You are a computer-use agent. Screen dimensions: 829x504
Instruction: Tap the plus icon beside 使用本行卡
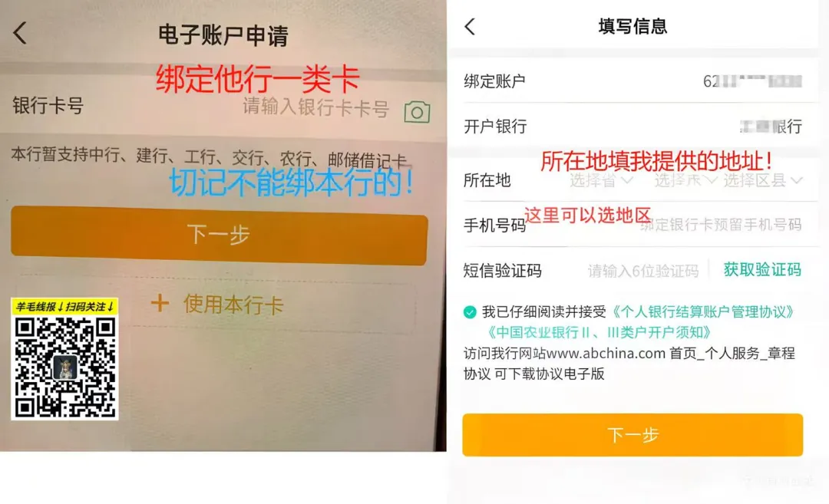tap(160, 303)
